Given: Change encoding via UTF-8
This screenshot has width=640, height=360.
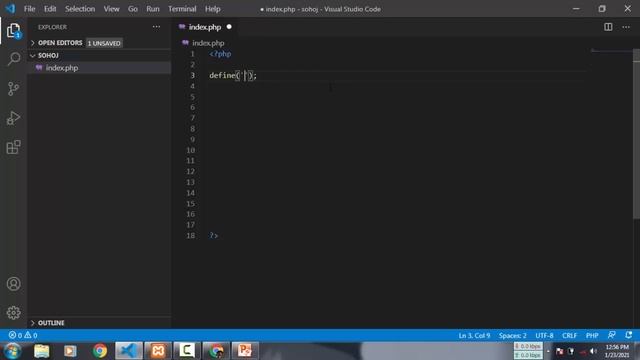Looking at the screenshot, I should tap(544, 336).
